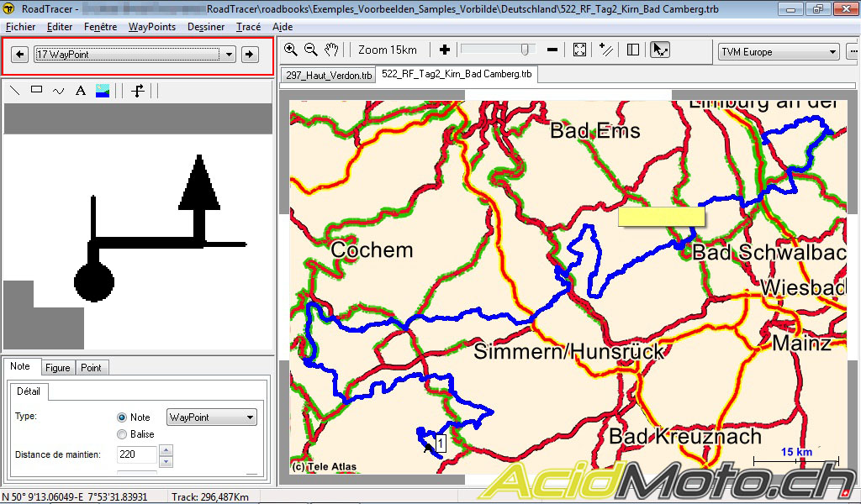Go to the previous waypoint with the left arrow

coord(20,55)
